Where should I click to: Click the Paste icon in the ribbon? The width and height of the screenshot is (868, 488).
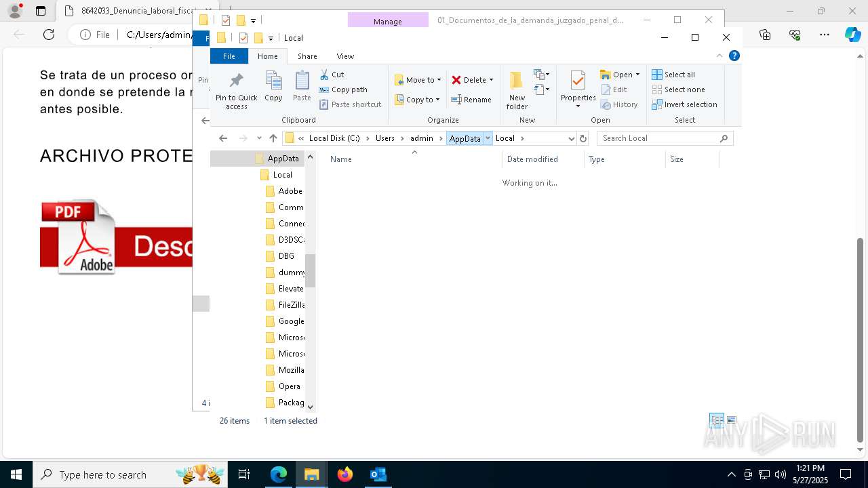(302, 86)
